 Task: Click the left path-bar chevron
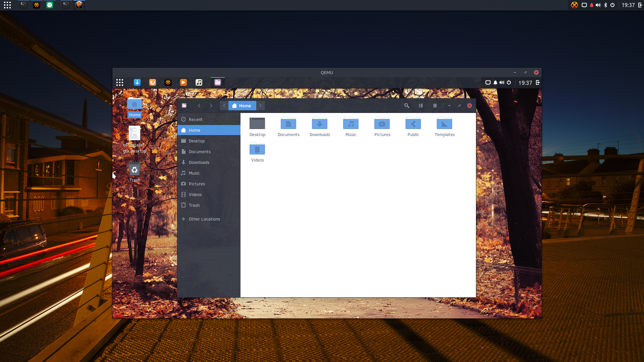tap(224, 106)
